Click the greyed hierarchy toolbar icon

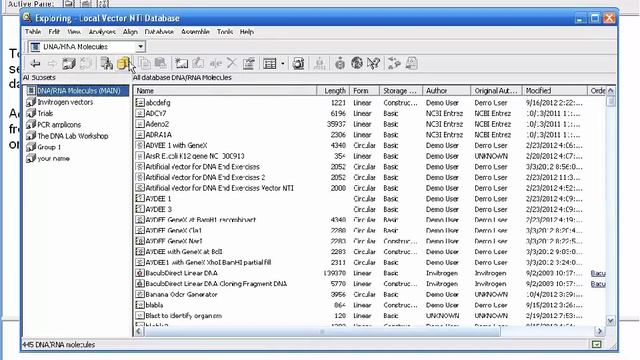pos(320,63)
